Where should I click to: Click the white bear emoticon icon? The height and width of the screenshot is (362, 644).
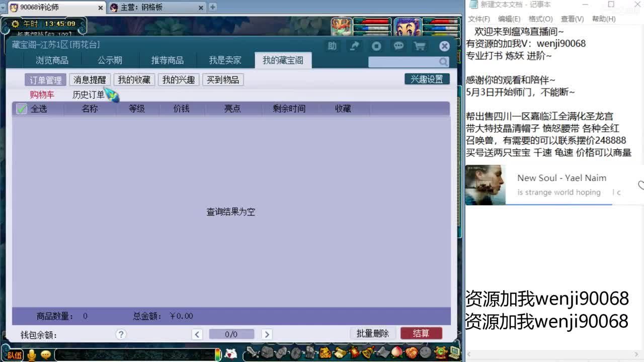231,354
